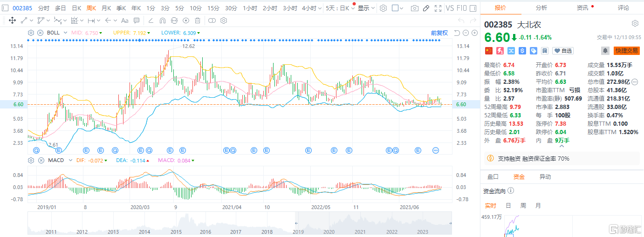This screenshot has width=644, height=237.
Task: Enter fullscreen chart mode
Action: [x=438, y=8]
